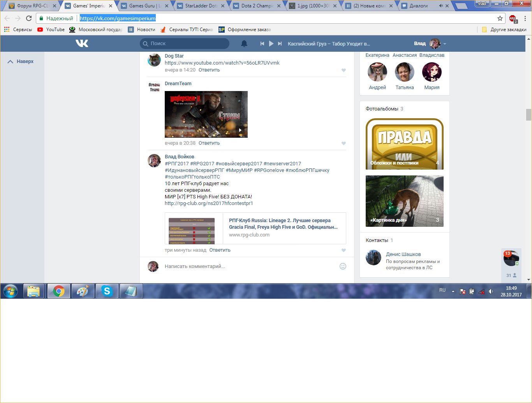Like the DreamTeam comment
The image size is (532, 403).
coord(344,144)
